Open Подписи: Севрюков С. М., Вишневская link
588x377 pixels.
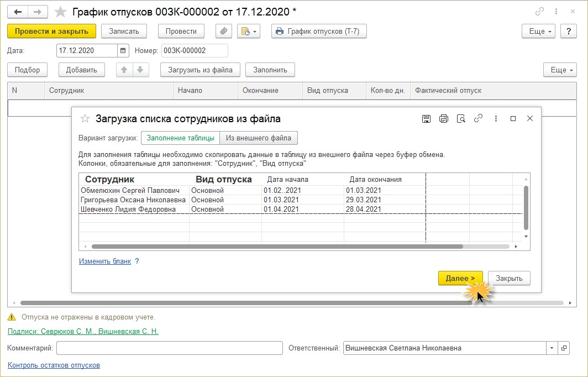click(83, 331)
